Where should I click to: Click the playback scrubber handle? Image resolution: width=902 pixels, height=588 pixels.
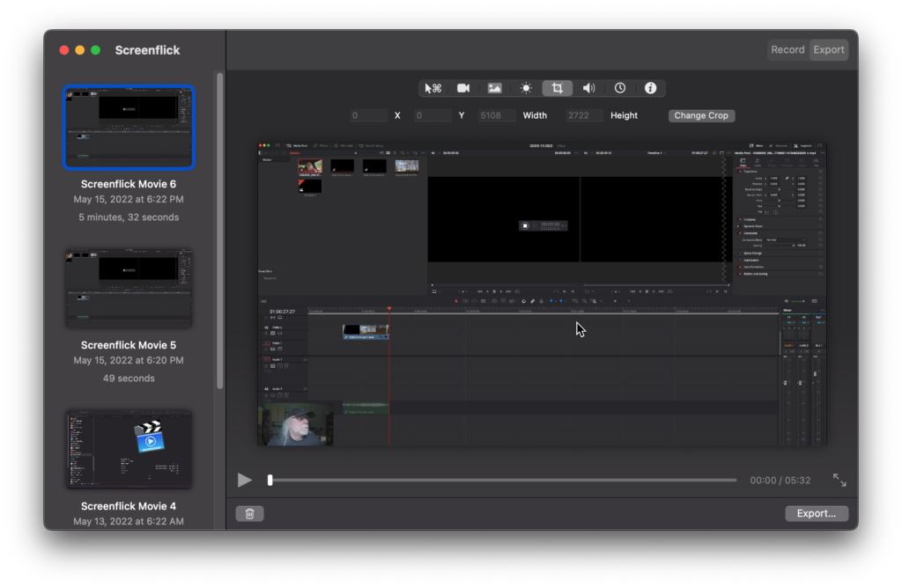pos(270,480)
